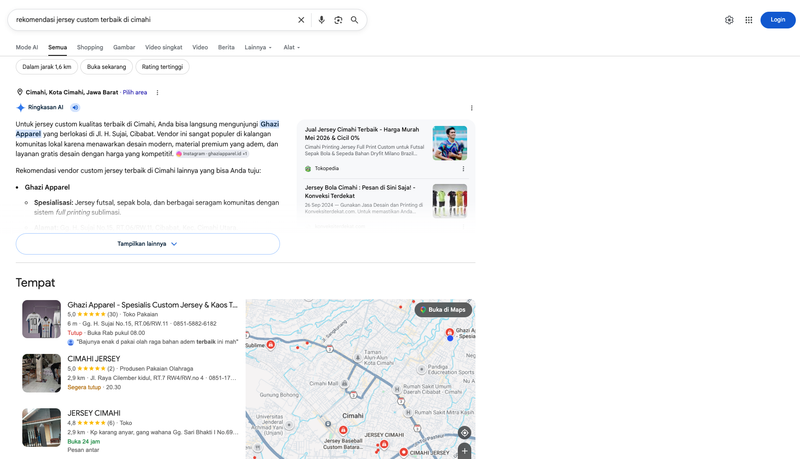Switch to the Mode AI tab
Image resolution: width=800 pixels, height=459 pixels.
tap(27, 47)
